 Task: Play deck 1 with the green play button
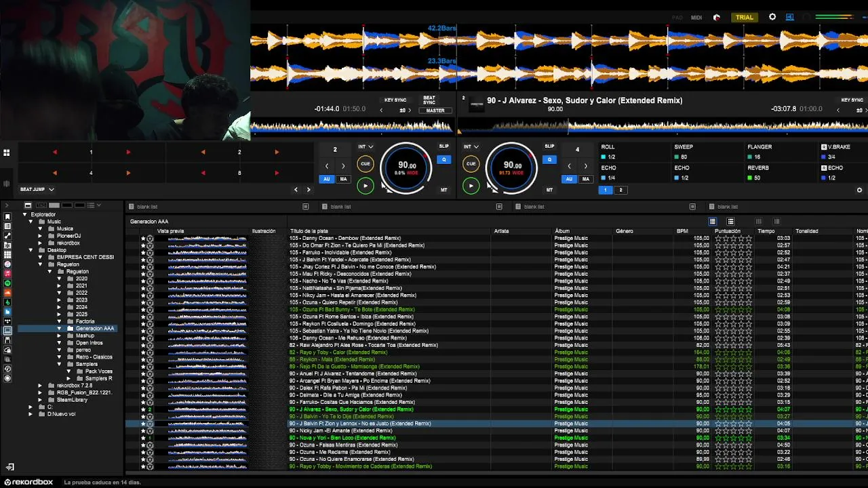point(365,185)
